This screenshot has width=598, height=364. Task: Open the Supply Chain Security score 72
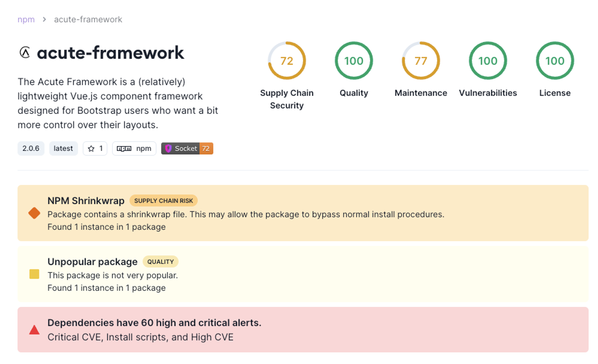pos(287,60)
